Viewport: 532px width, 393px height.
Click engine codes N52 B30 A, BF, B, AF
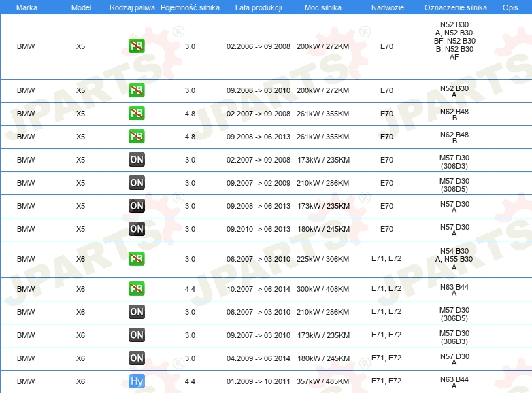point(454,41)
